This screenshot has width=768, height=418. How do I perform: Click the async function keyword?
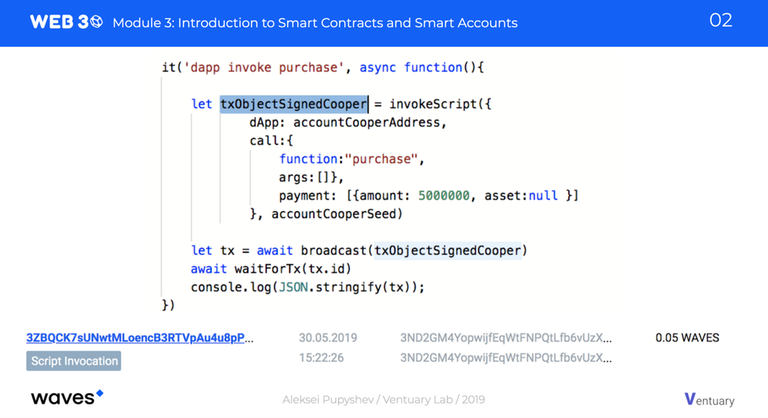pos(410,67)
